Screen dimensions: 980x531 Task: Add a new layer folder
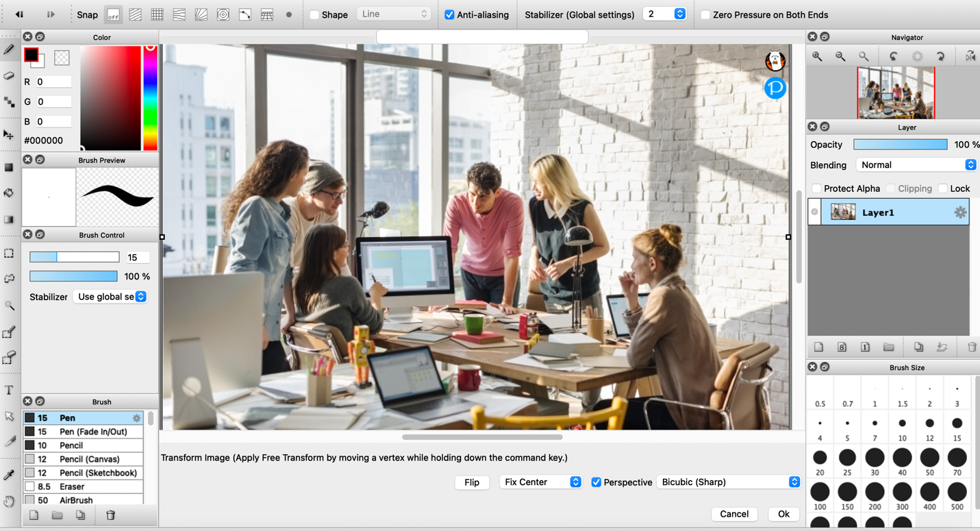tap(888, 347)
